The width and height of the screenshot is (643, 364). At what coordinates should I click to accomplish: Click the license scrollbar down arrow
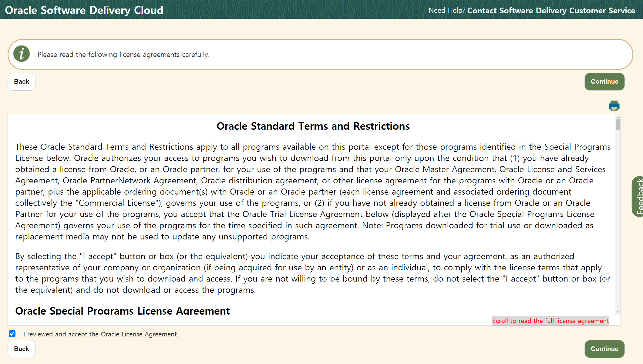coord(618,312)
